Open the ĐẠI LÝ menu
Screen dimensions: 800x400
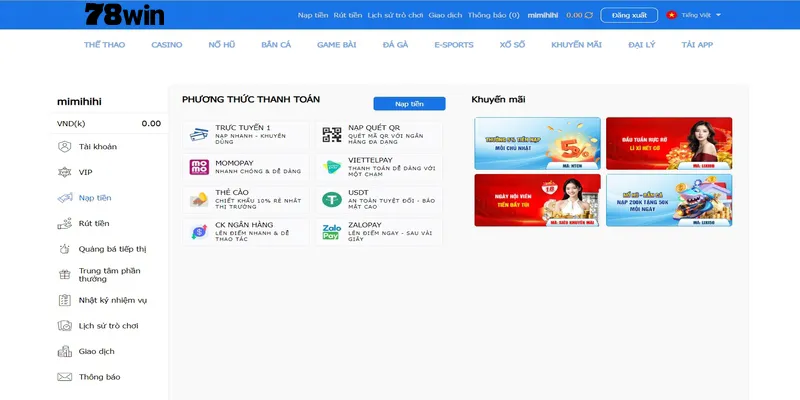point(642,45)
